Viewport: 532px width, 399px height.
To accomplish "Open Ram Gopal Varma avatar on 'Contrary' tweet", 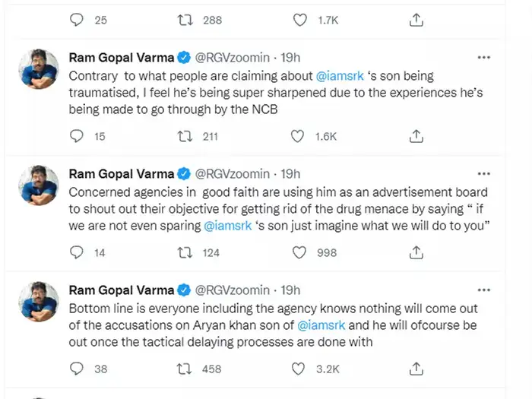I will 36,70.
